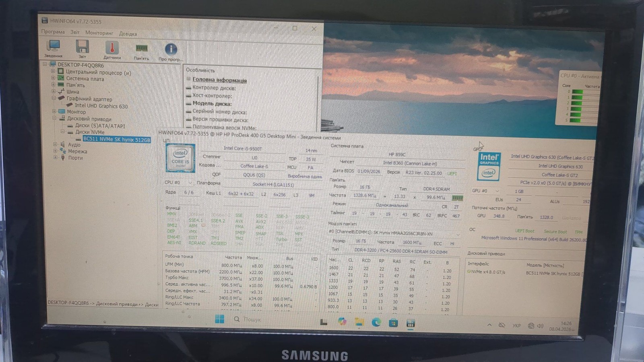Image resolution: width=644 pixels, height=362 pixels.
Task: Expand the Аудіо tree node
Action: pos(55,144)
